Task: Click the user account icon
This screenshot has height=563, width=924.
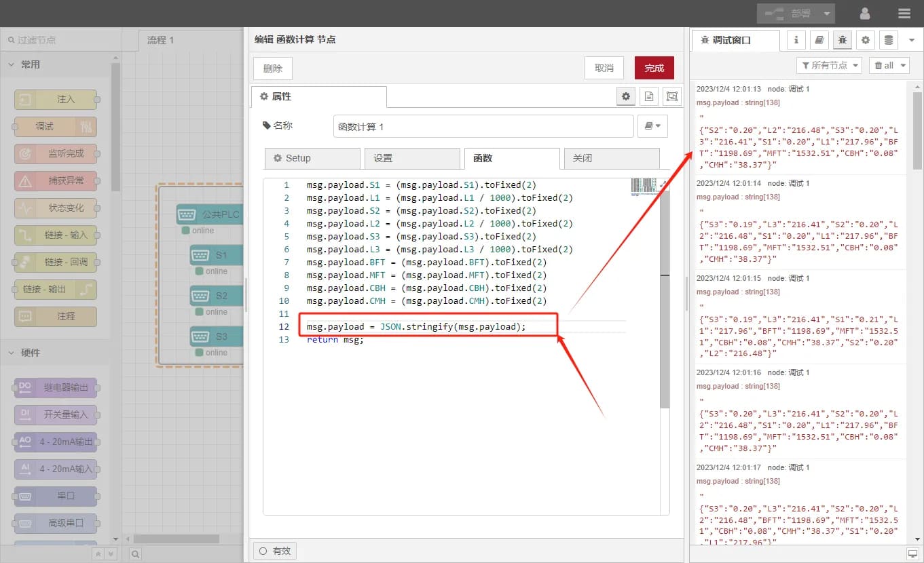Action: (x=865, y=14)
